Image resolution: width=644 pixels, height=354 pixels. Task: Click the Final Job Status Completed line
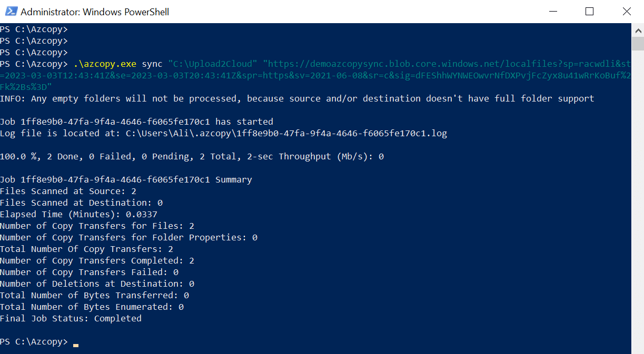(71, 318)
